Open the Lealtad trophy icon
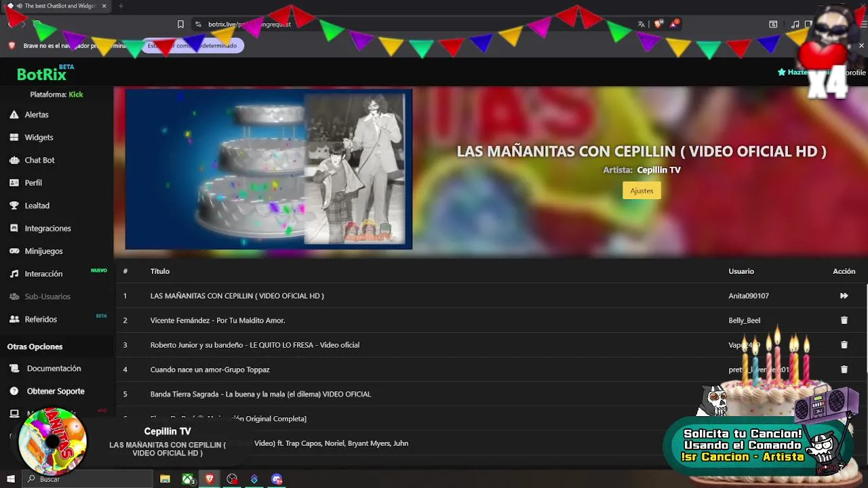 coord(14,205)
